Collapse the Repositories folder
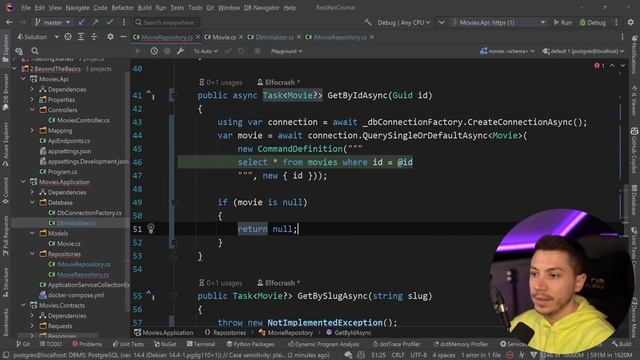Image resolution: width=640 pixels, height=360 pixels. (x=32, y=254)
